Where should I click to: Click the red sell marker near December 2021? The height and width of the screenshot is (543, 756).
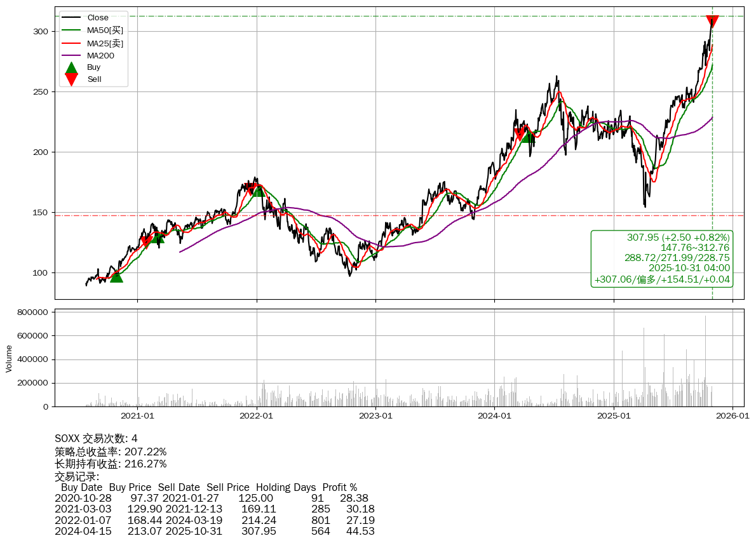pyautogui.click(x=254, y=189)
